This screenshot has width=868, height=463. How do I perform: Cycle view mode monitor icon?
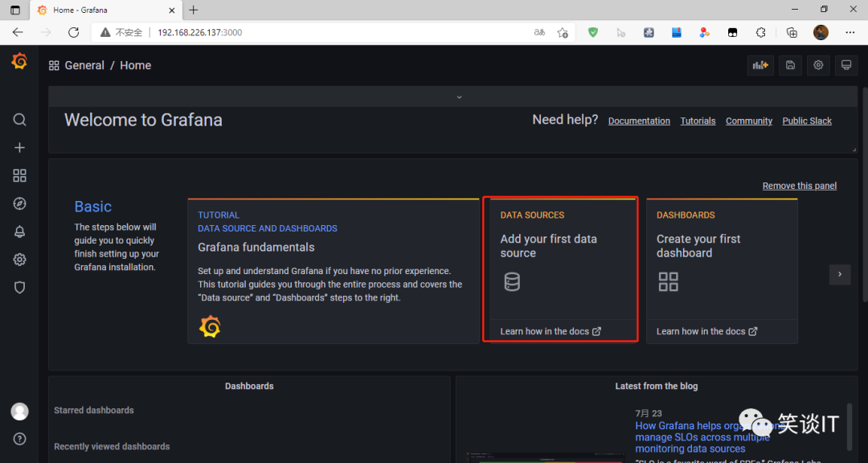tap(845, 65)
